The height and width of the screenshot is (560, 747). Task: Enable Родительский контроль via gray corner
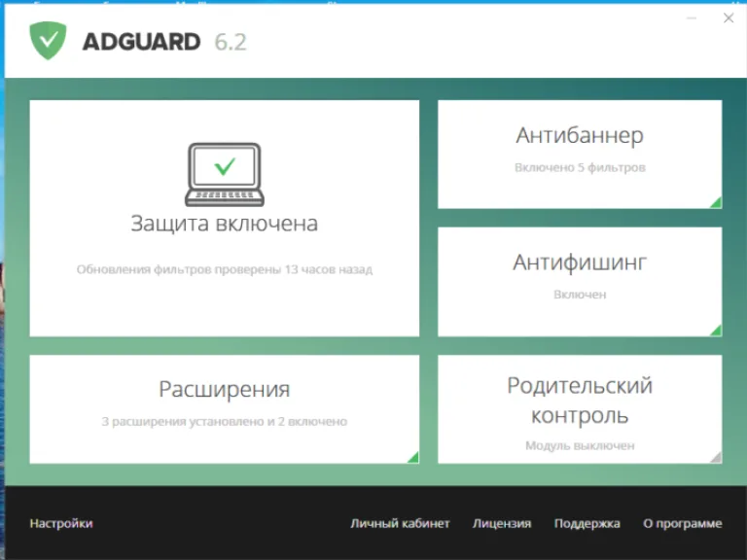716,457
